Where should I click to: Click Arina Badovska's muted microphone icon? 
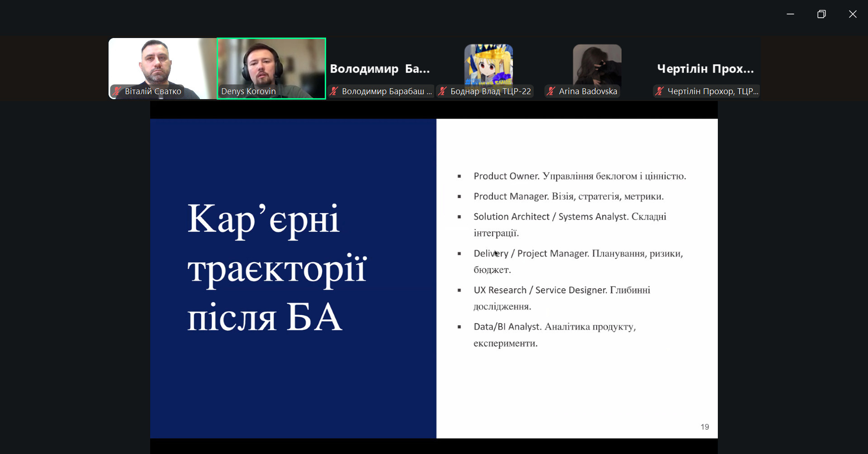pos(550,91)
